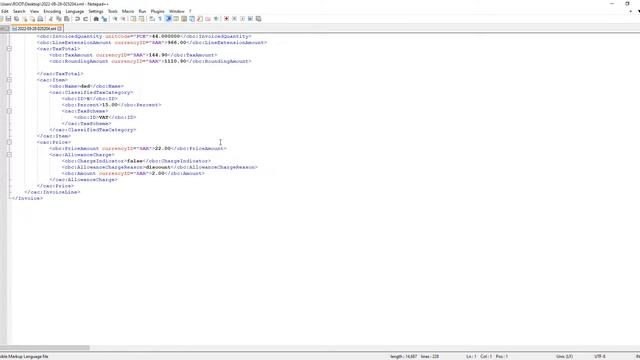640x360 pixels.
Task: Collapse the cac:TaxTotal fold marker
Action: tap(9, 49)
